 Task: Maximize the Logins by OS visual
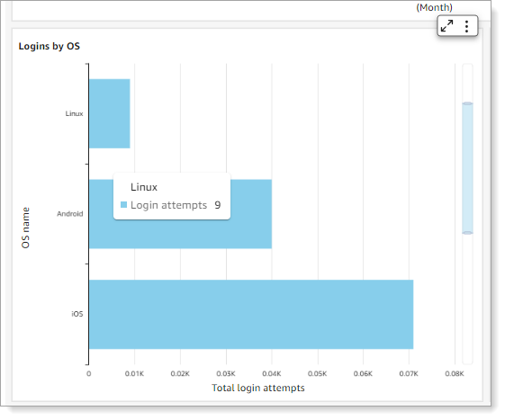click(446, 26)
